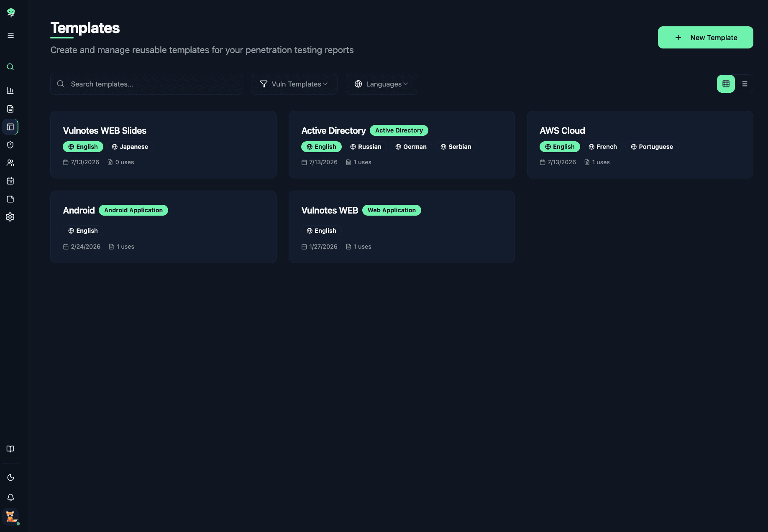Screen dimensions: 768x532
Task: Switch to grid view
Action: click(726, 84)
